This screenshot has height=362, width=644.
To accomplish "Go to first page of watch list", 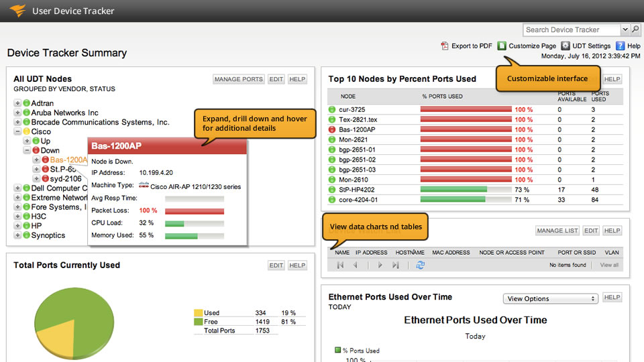I will pos(340,265).
